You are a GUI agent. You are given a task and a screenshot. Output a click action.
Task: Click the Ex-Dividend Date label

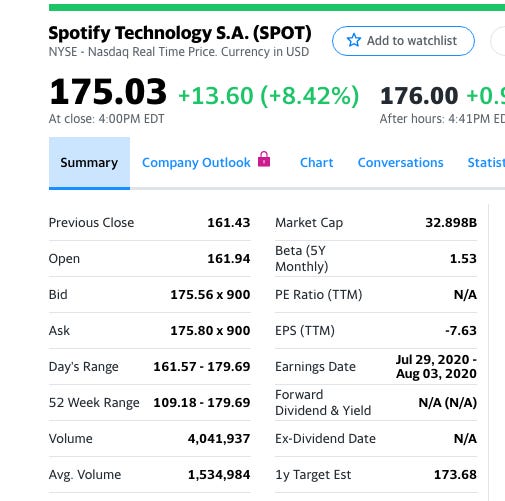(x=325, y=439)
